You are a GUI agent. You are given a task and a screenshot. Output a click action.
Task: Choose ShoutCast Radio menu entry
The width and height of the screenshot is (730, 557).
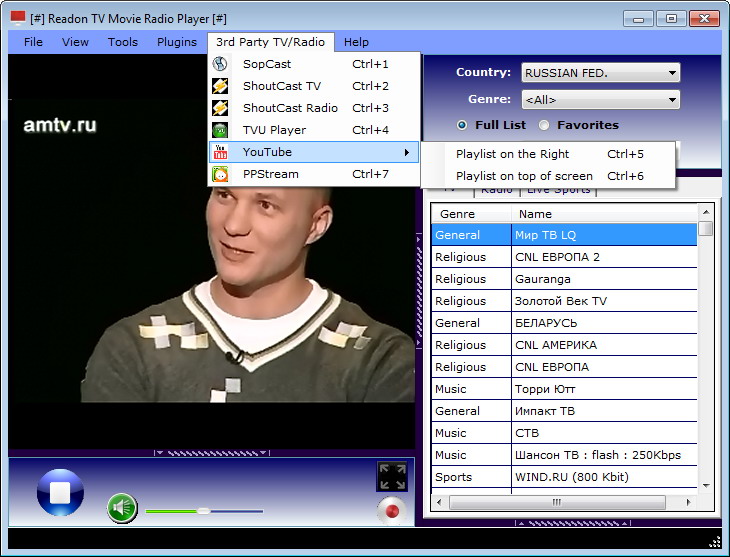314,108
